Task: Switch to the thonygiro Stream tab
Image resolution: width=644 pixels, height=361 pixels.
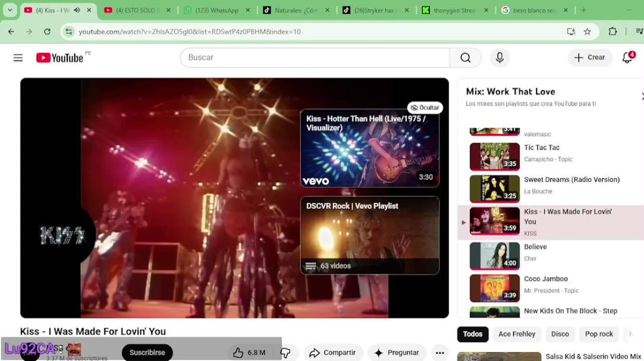Action: point(454,10)
